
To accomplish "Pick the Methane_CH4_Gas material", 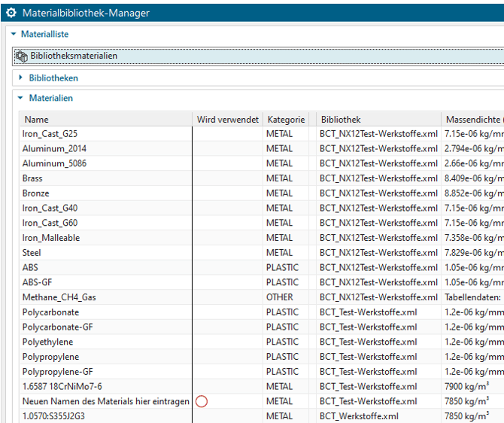I will [59, 297].
